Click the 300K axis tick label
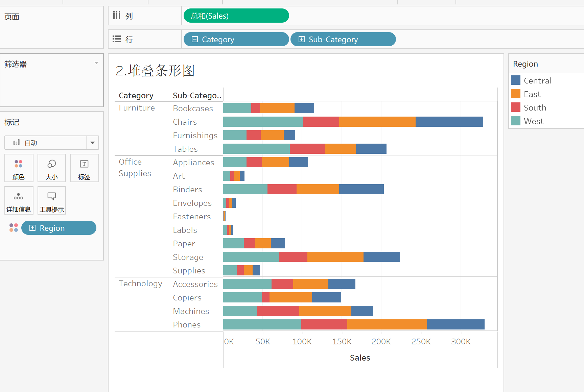This screenshot has height=392, width=584. tap(461, 342)
